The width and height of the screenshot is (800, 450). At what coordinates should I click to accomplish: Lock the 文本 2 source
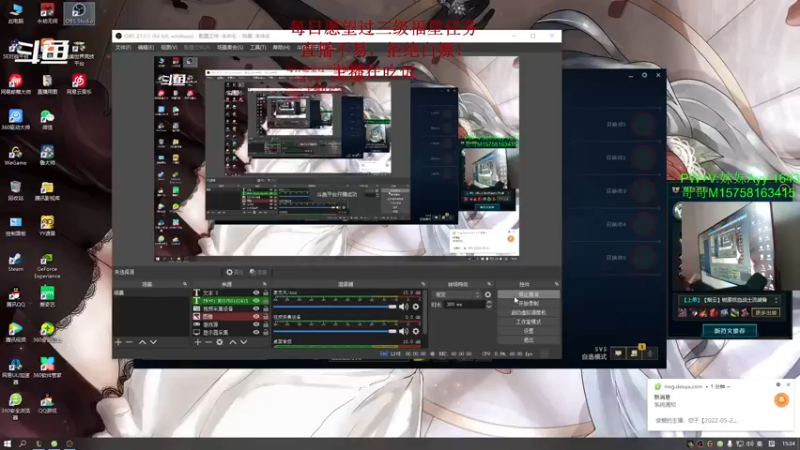click(x=265, y=293)
